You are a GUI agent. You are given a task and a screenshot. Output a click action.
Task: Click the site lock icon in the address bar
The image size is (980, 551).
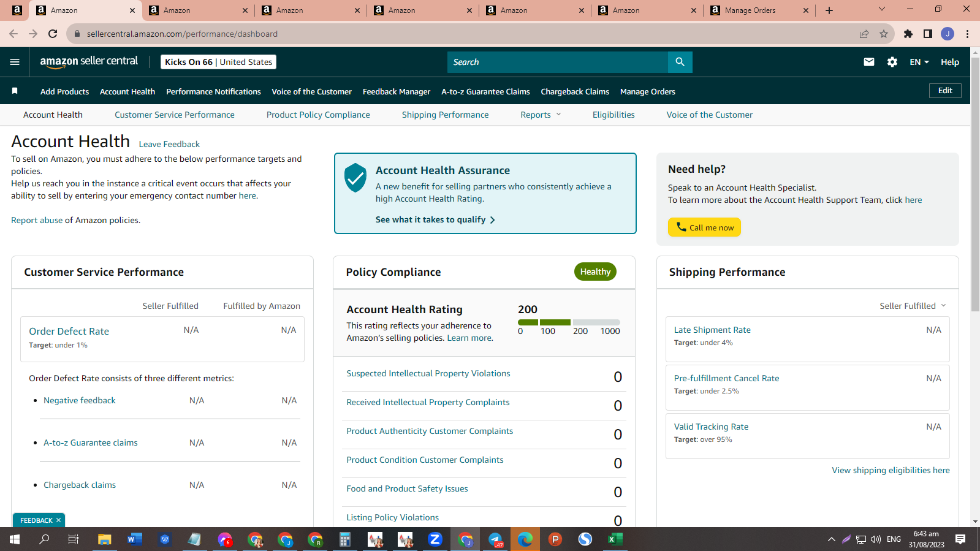(x=77, y=34)
